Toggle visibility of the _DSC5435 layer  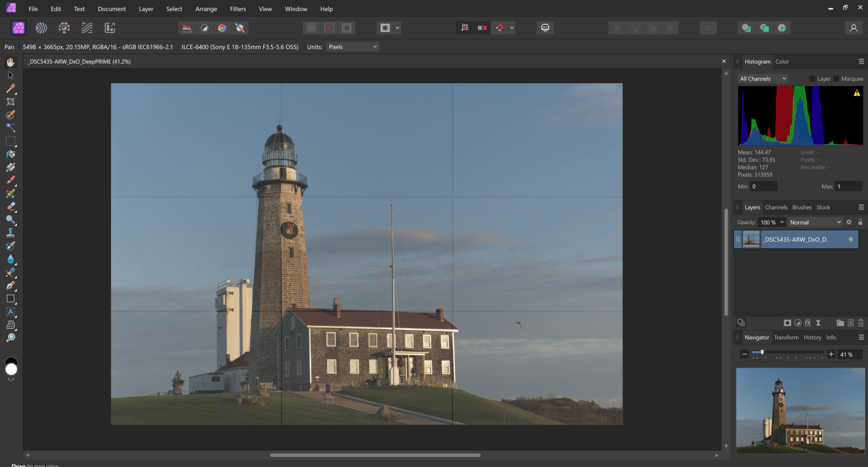coord(851,239)
